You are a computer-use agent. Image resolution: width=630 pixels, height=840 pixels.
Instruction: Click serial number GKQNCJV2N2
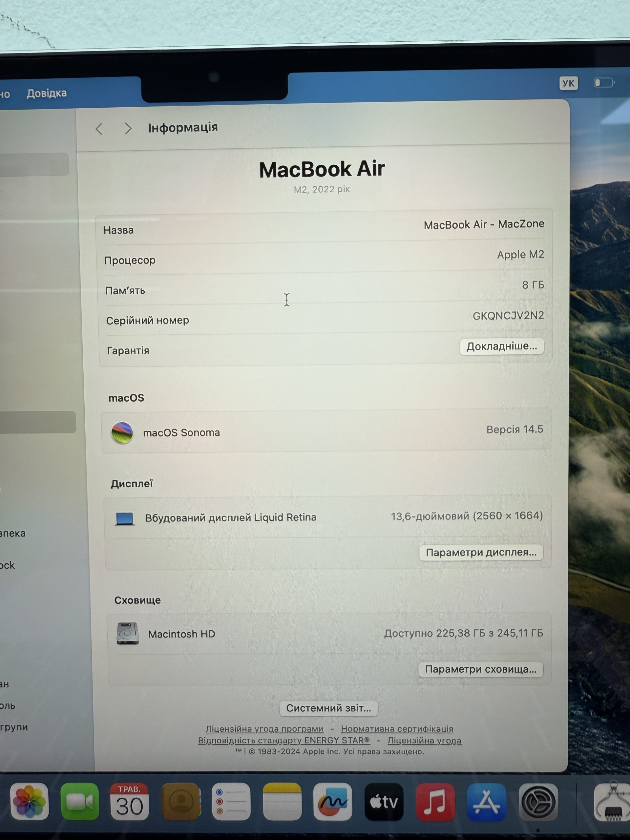(x=508, y=316)
